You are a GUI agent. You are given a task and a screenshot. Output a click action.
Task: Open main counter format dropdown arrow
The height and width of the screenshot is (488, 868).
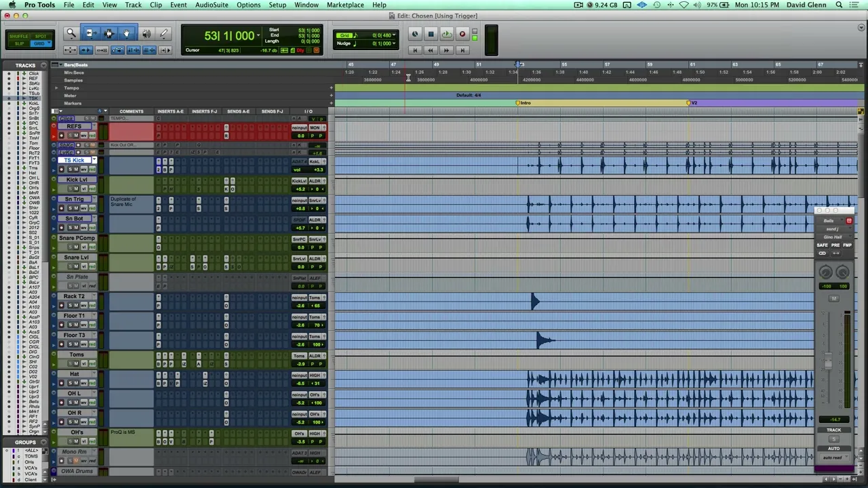click(258, 35)
